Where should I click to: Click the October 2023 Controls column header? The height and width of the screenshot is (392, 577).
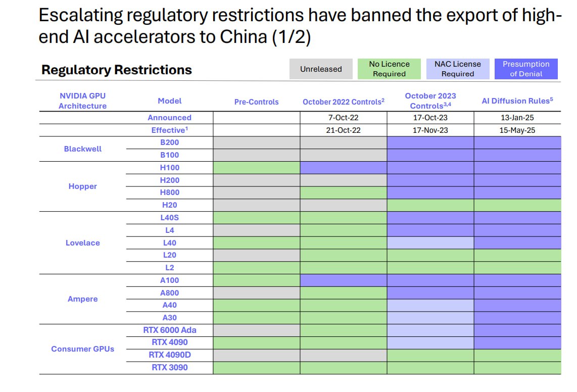(430, 101)
